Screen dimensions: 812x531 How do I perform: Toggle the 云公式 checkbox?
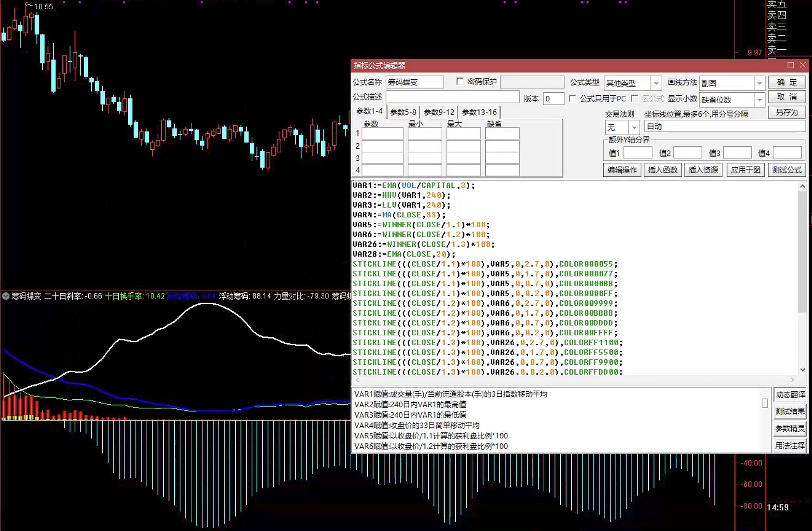[635, 99]
